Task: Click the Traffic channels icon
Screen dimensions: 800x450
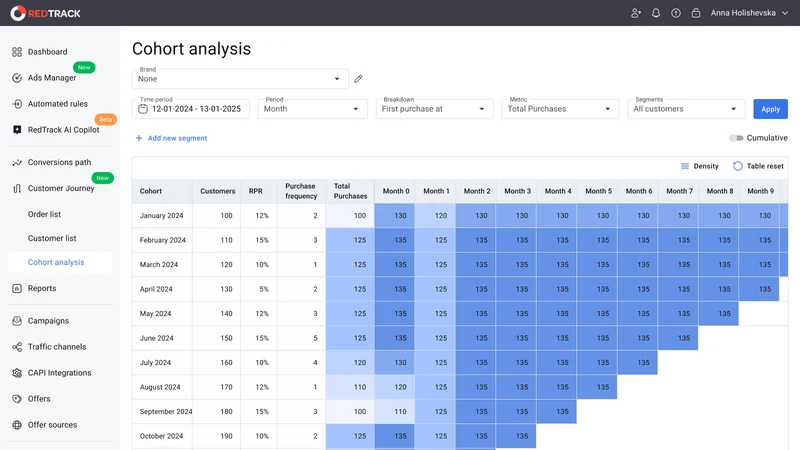Action: tap(17, 347)
